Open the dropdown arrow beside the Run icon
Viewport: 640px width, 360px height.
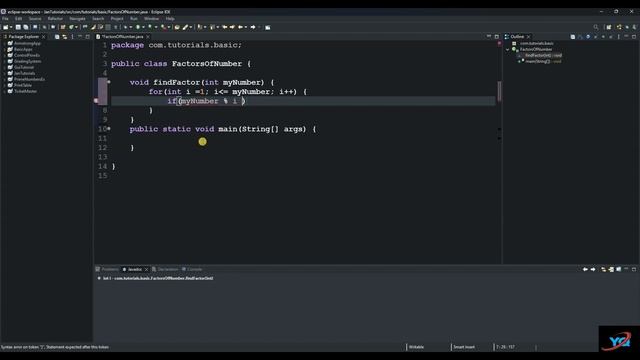click(x=143, y=27)
